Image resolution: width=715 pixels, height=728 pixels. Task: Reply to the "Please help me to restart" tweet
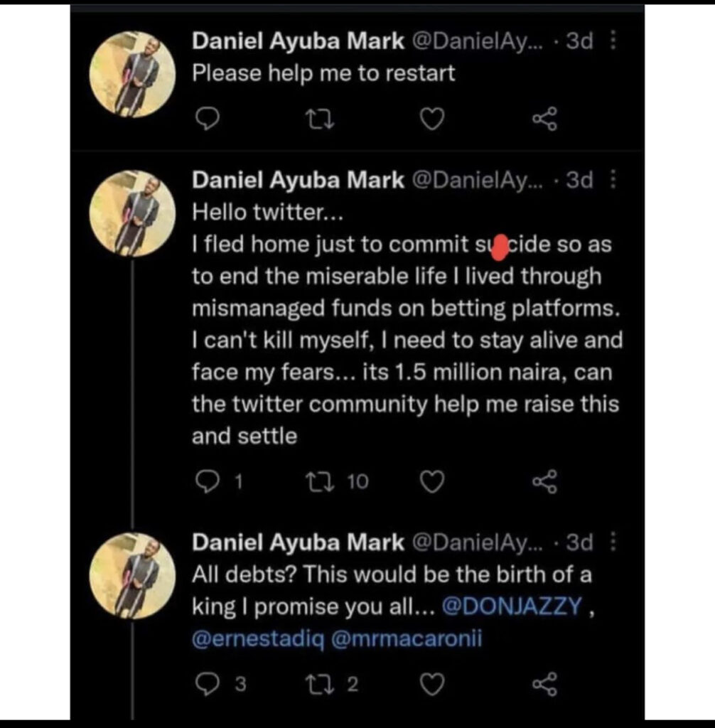(x=206, y=121)
